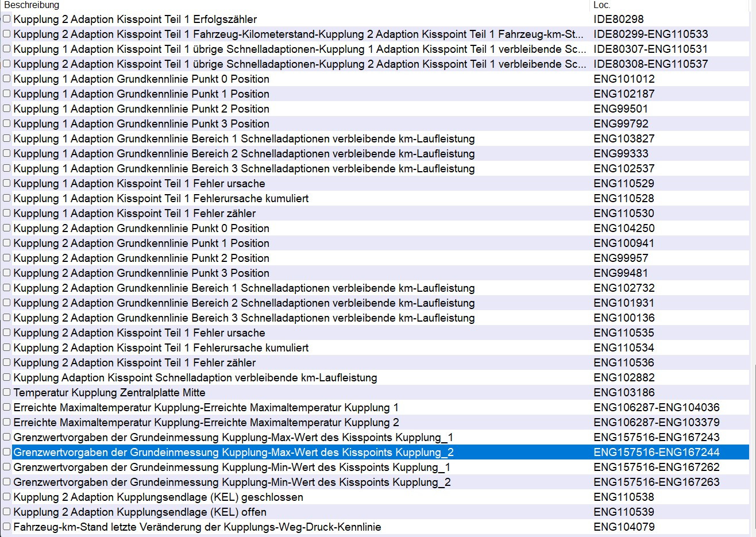The image size is (756, 537).
Task: Click location code ENG110529
Action: 624,183
